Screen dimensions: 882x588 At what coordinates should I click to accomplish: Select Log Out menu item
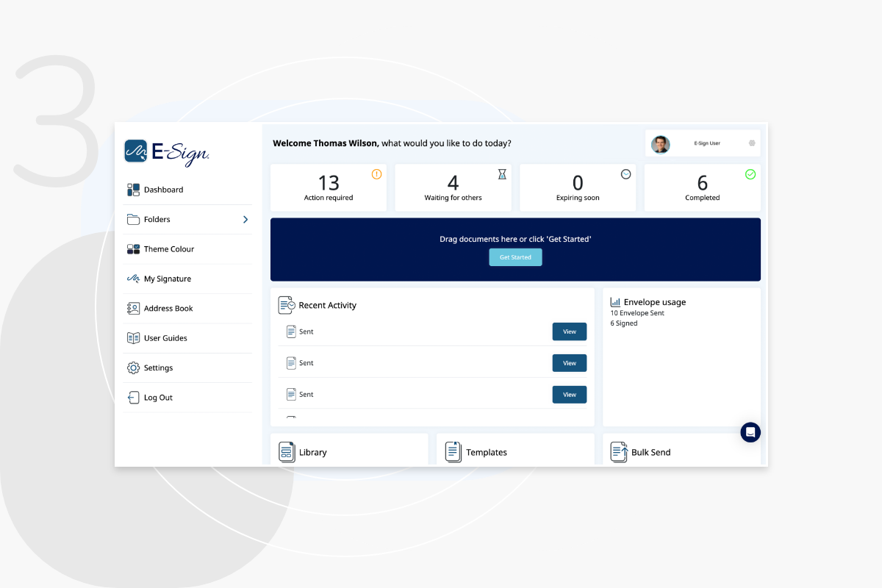point(187,398)
